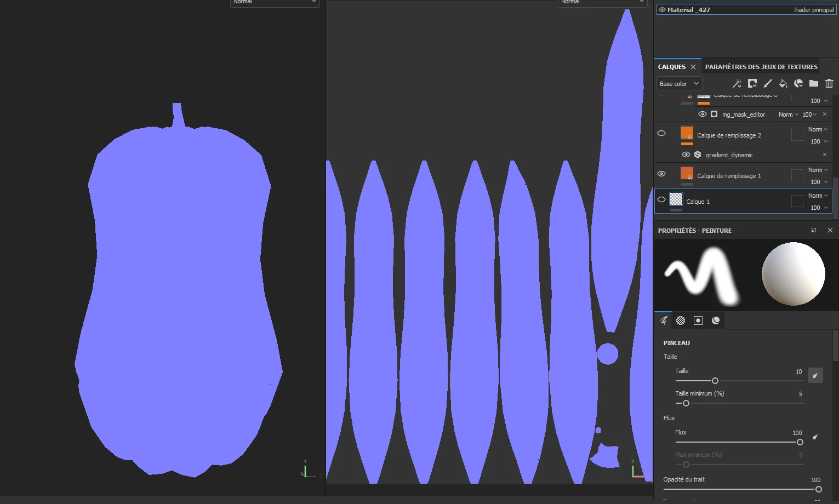Click mask slot of Calque 1
This screenshot has height=504, width=839.
[797, 201]
